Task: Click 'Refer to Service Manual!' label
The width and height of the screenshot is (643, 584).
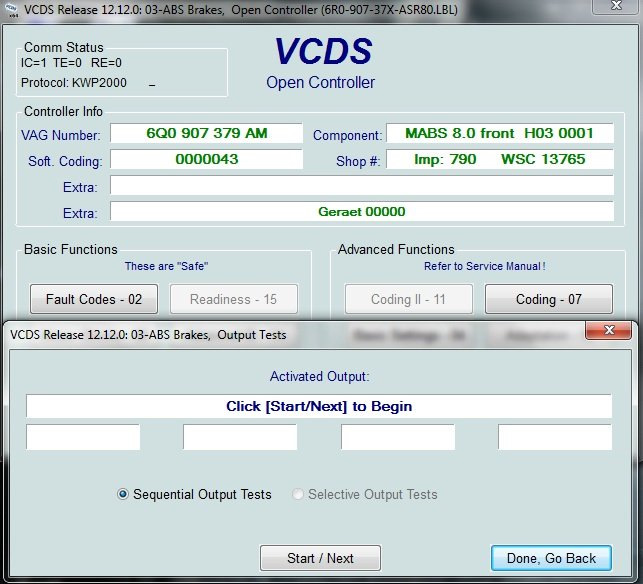Action: (485, 266)
